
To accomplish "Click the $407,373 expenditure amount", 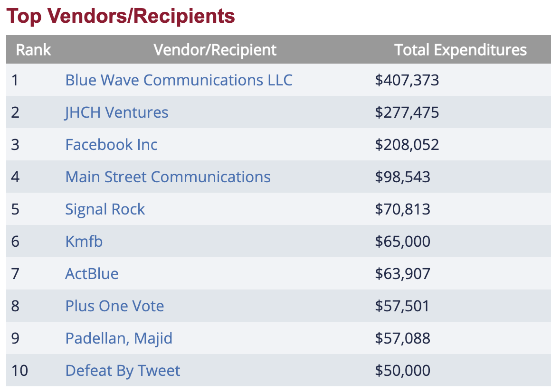I will [x=407, y=80].
